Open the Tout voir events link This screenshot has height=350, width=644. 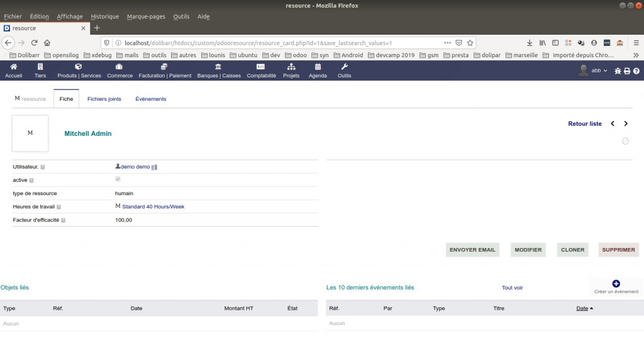tap(512, 288)
